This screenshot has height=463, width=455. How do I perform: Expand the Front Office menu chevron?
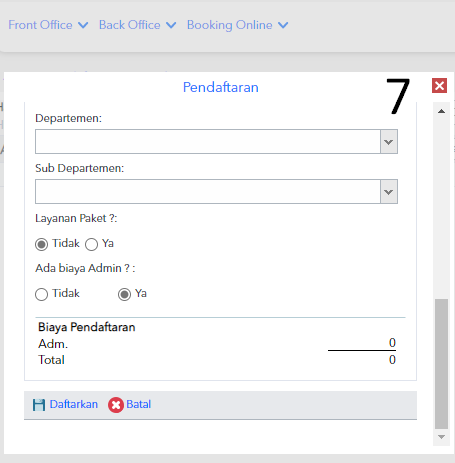pyautogui.click(x=83, y=25)
